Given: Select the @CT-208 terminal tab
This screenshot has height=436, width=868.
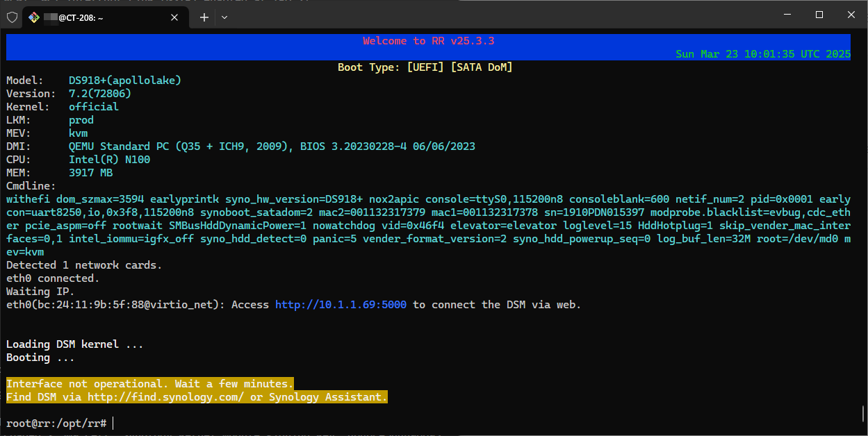Looking at the screenshot, I should pyautogui.click(x=97, y=18).
